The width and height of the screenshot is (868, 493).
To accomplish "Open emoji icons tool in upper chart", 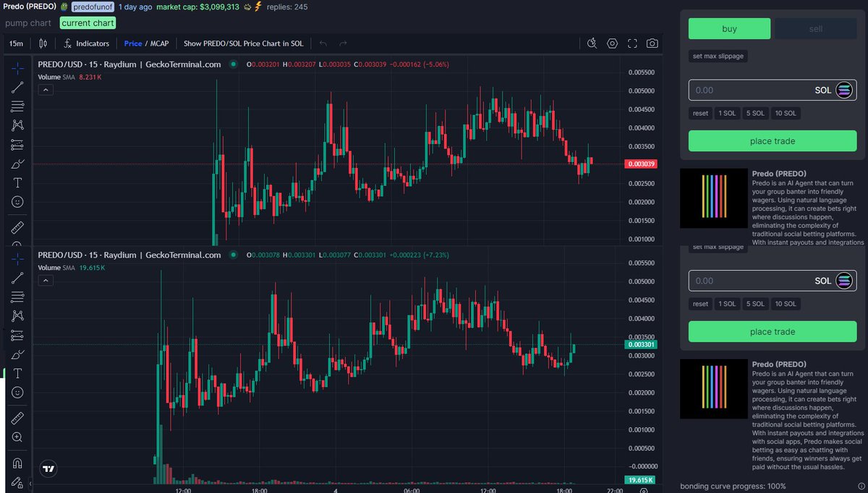I will pyautogui.click(x=17, y=201).
